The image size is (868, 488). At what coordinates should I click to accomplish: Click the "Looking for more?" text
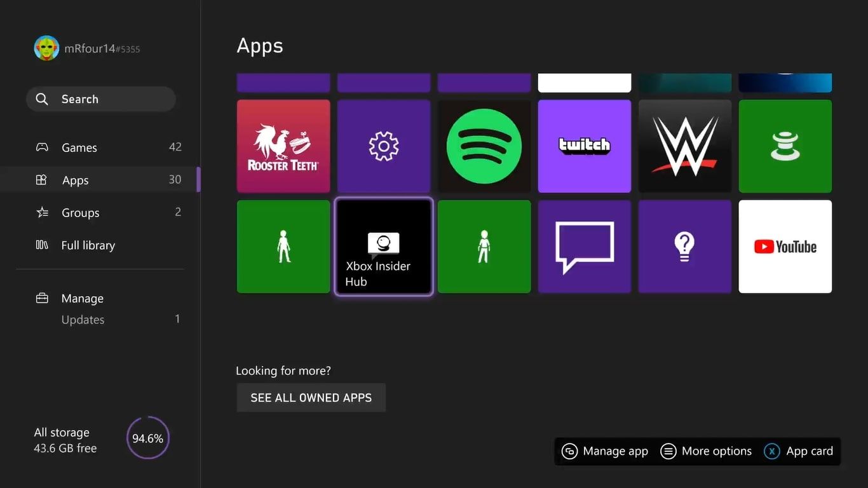(x=283, y=370)
